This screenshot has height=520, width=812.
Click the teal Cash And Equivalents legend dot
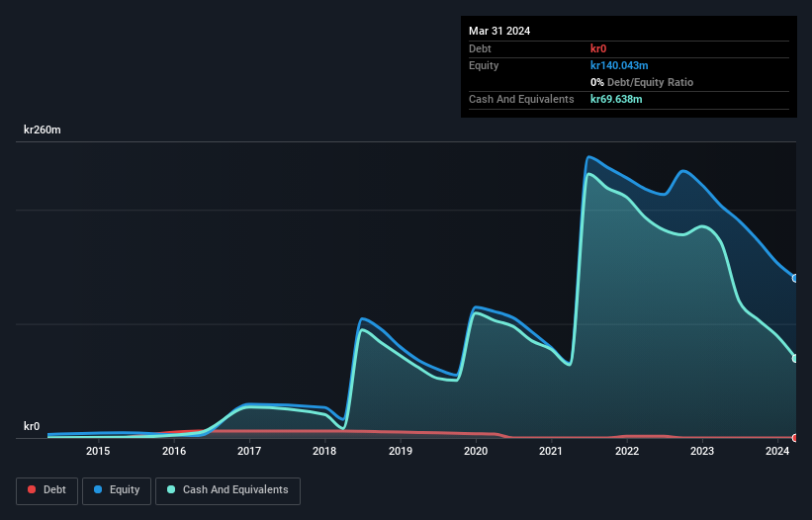pyautogui.click(x=171, y=489)
